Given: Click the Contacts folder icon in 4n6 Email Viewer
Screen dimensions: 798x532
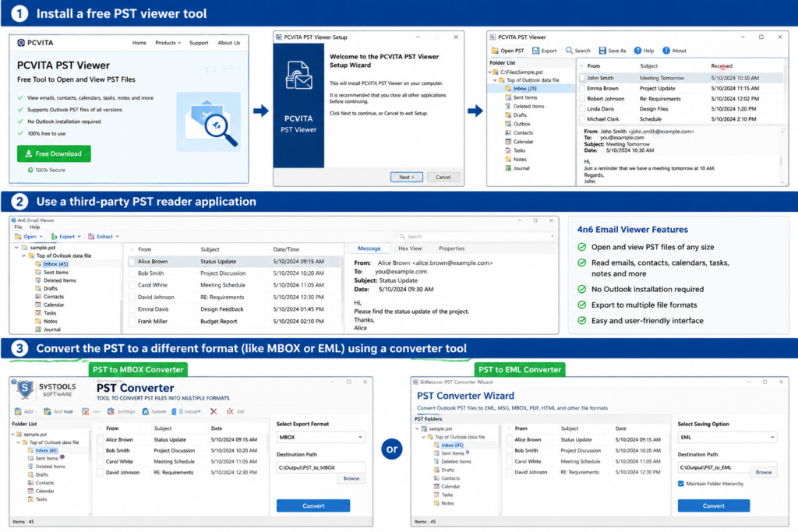Looking at the screenshot, I should coord(38,297).
